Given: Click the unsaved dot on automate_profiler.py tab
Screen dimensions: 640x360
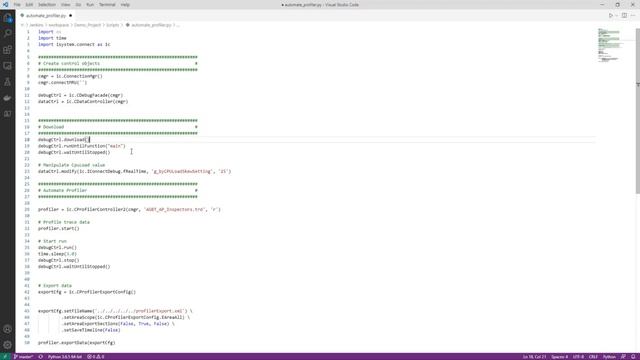Looking at the screenshot, I should point(71,16).
